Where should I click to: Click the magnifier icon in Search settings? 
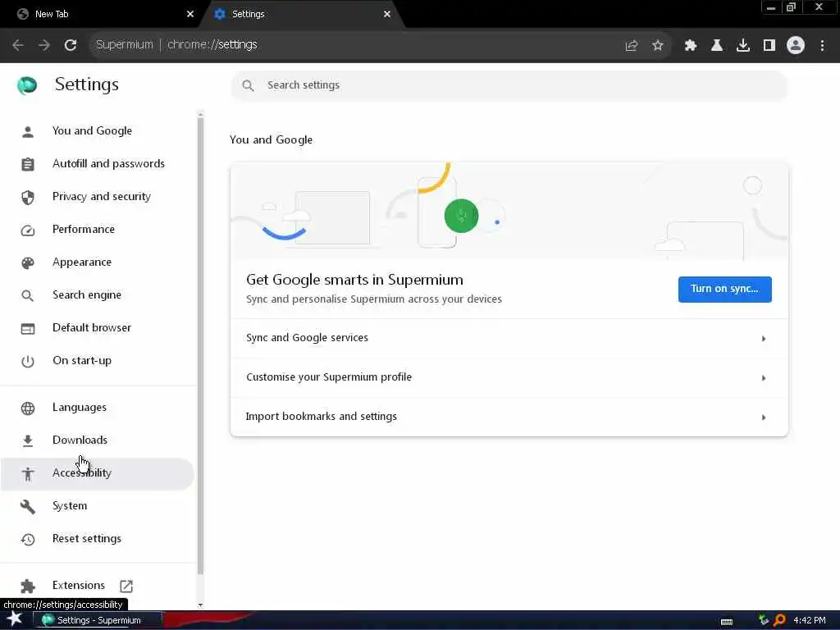(248, 85)
